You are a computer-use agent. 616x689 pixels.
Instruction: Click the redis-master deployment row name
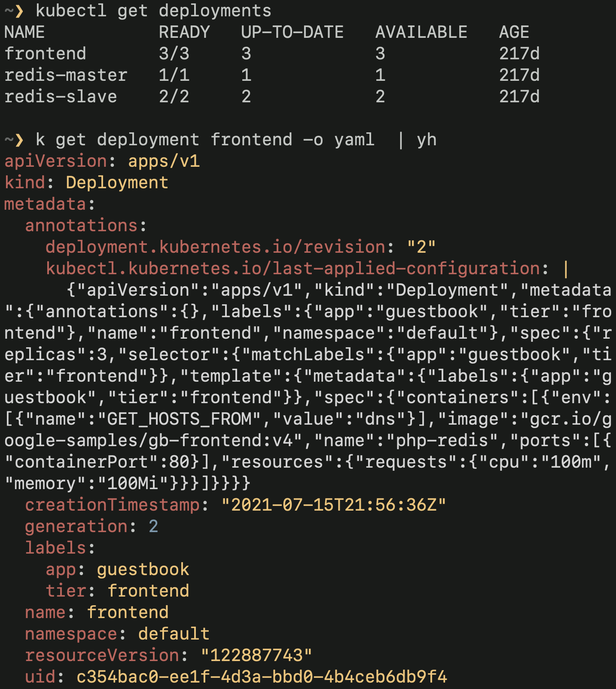[66, 75]
